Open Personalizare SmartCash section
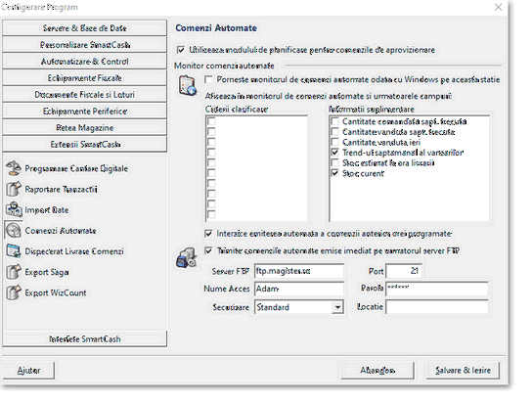Viewport: 532px width, 403px height. [x=84, y=45]
